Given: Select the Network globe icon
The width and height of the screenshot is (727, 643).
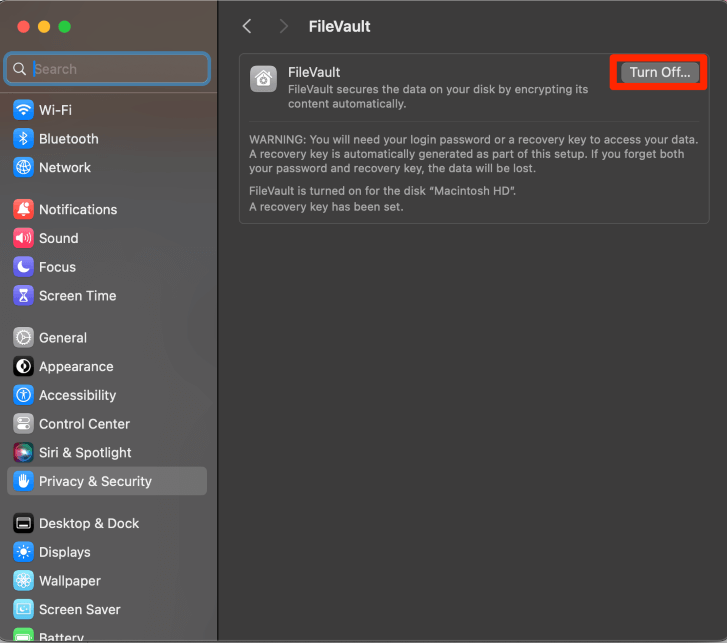Looking at the screenshot, I should point(23,168).
